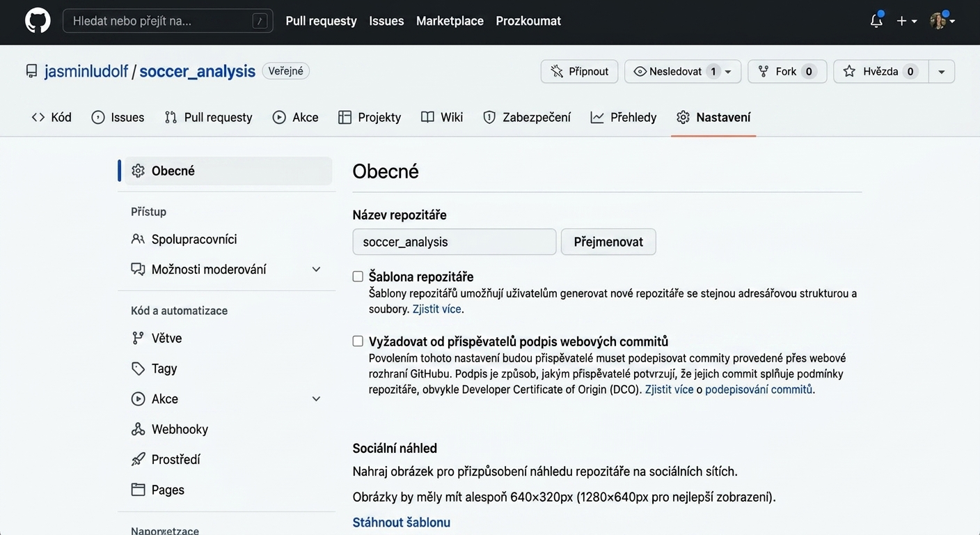Click the Větve branch icon

pyautogui.click(x=138, y=339)
